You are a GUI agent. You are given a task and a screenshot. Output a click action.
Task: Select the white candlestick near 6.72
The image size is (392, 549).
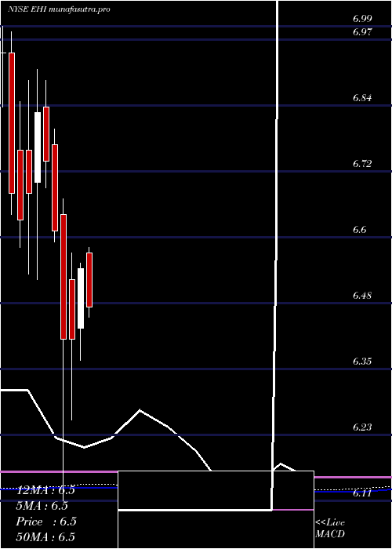tap(38, 147)
